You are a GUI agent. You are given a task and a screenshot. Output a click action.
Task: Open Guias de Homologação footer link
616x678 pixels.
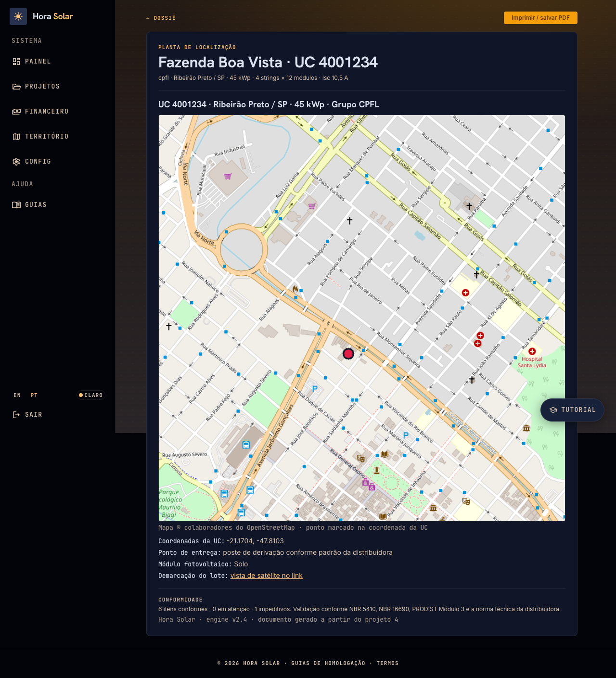point(328,663)
